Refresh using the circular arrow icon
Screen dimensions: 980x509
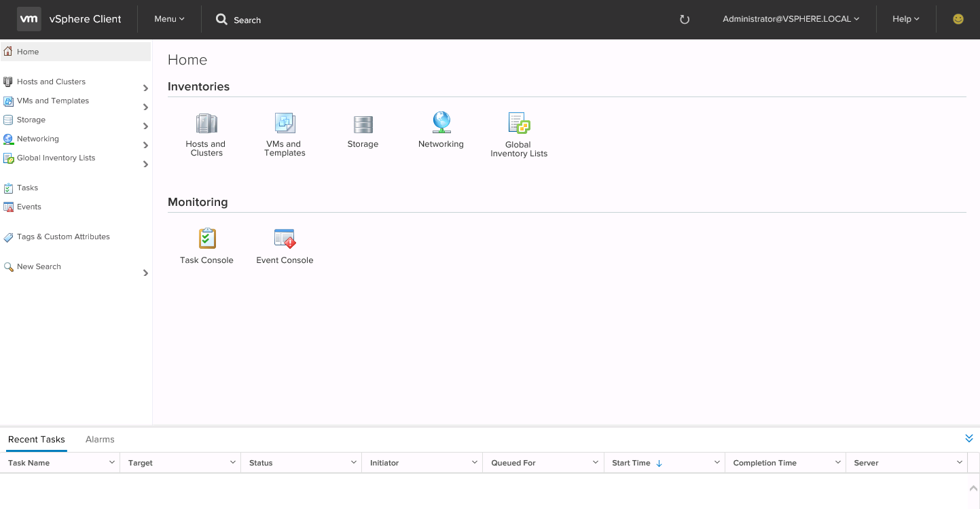tap(685, 20)
